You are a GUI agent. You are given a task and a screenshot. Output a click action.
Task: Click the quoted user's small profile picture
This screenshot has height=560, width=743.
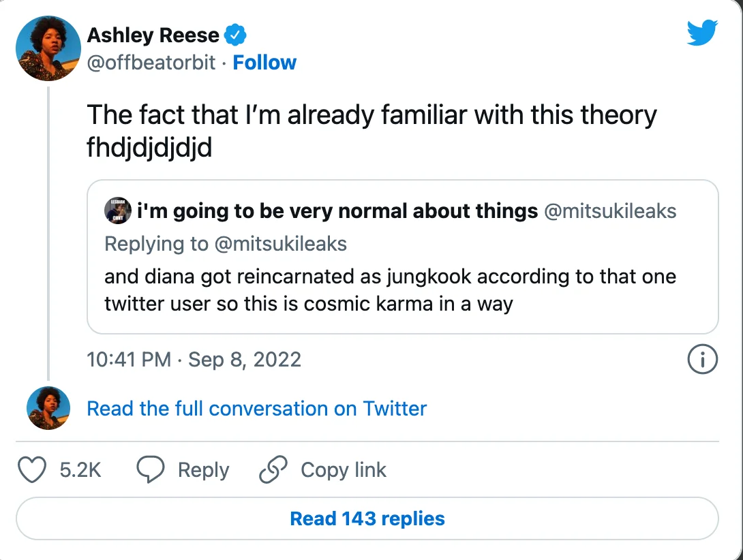click(118, 211)
